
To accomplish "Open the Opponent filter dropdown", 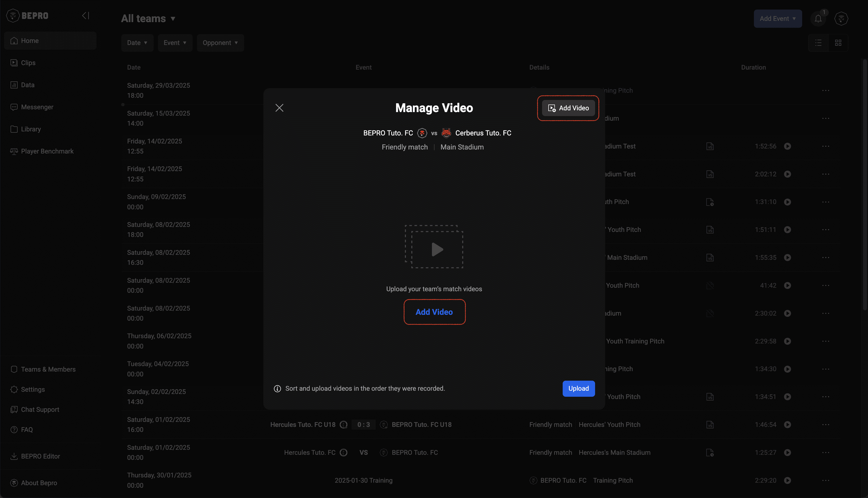I will coord(220,43).
